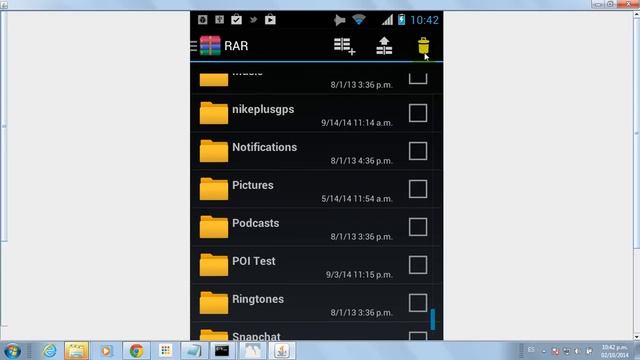This screenshot has width=640, height=360.
Task: Open the Ringtones folder icon
Action: [x=213, y=303]
